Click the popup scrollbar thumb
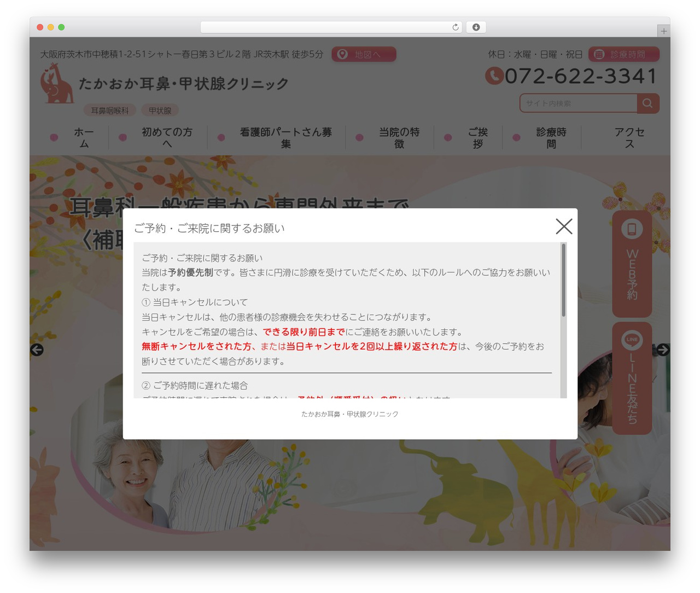700x593 pixels. (563, 280)
